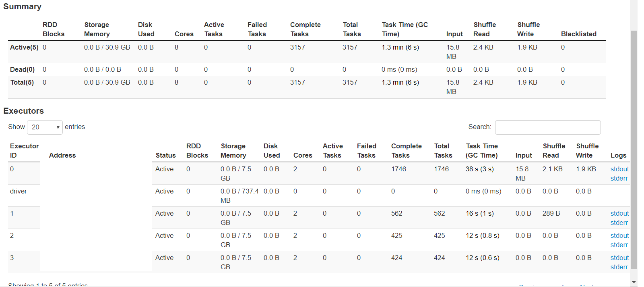Click the Blacklisted summary column header

pos(578,34)
